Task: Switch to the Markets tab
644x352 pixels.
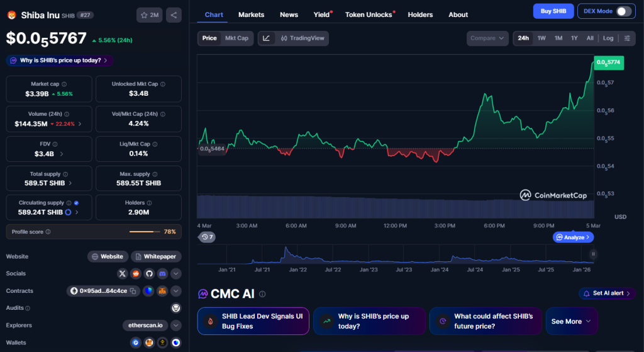Action: [x=251, y=14]
